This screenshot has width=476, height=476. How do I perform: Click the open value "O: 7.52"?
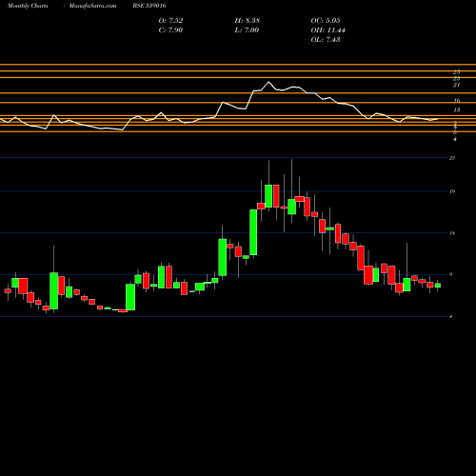(170, 21)
